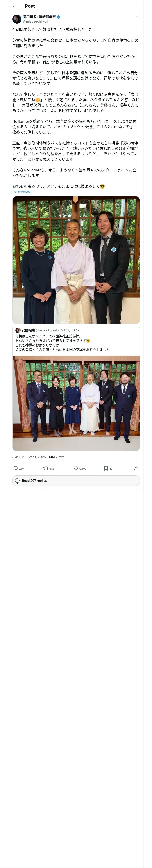This screenshot has width=152, height=868.
Task: Open the quoted post's group photo
Action: coord(76,403)
